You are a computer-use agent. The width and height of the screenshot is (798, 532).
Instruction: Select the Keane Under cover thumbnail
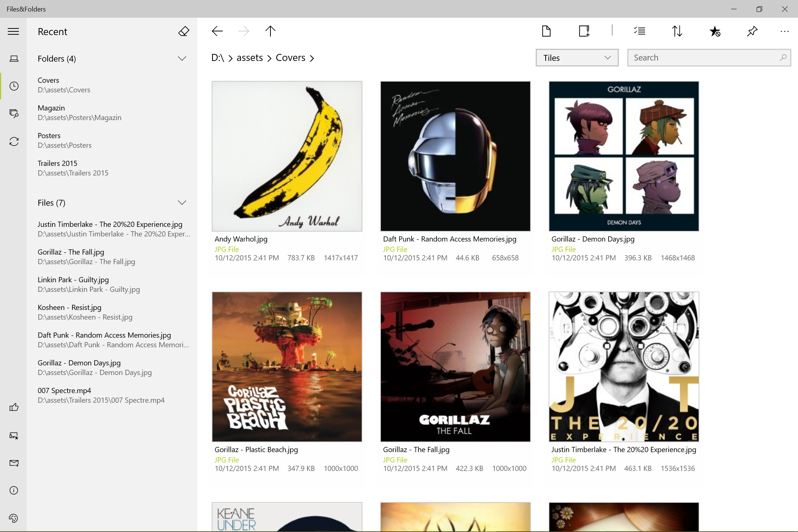tap(287, 517)
